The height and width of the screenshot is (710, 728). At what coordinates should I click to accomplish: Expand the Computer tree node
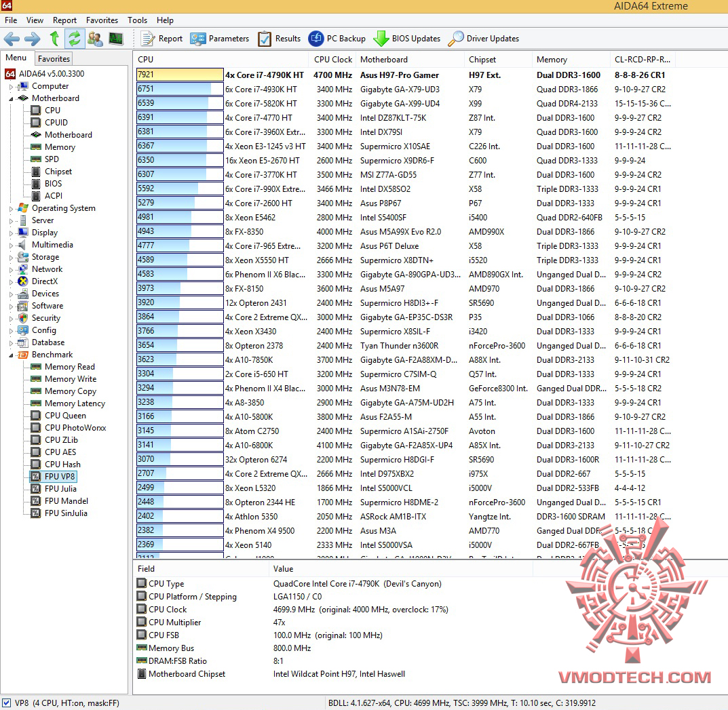11,86
